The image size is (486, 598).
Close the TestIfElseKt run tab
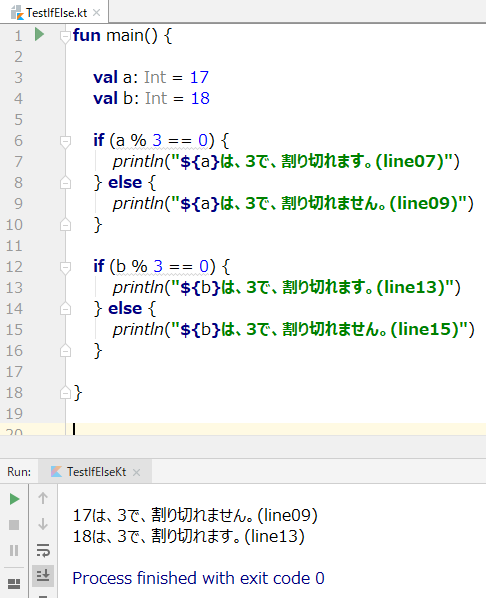pos(137,473)
